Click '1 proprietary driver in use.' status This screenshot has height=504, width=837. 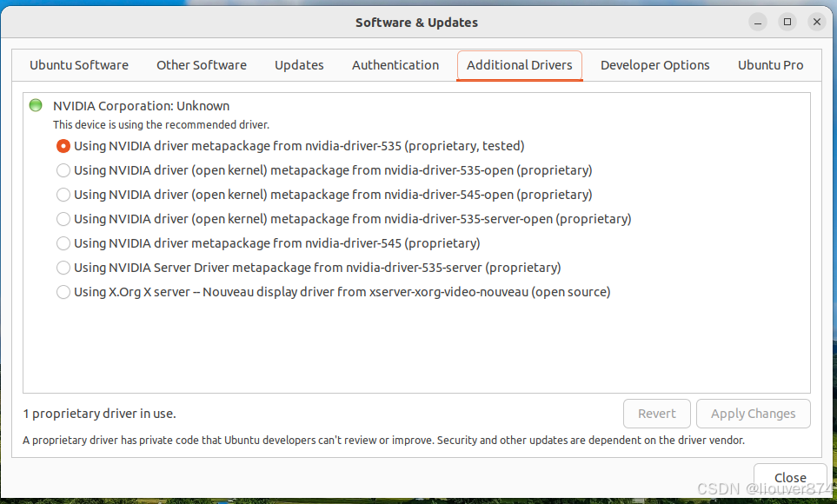(x=99, y=414)
